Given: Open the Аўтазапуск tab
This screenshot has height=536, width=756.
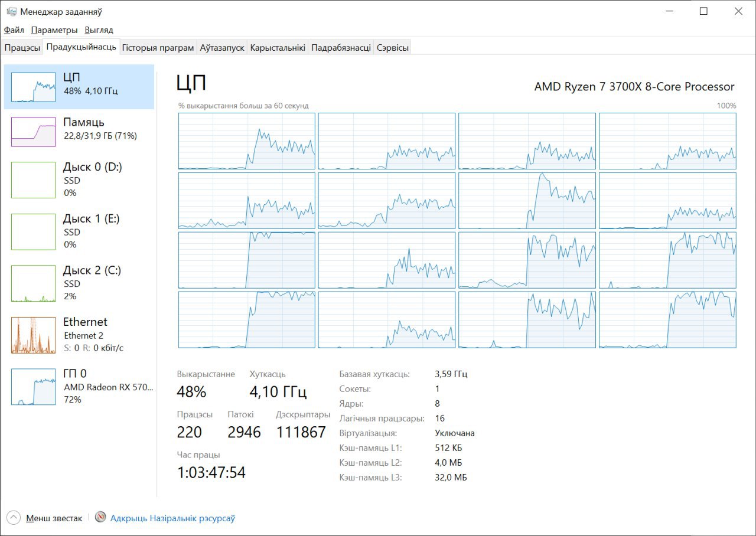Looking at the screenshot, I should (x=222, y=48).
